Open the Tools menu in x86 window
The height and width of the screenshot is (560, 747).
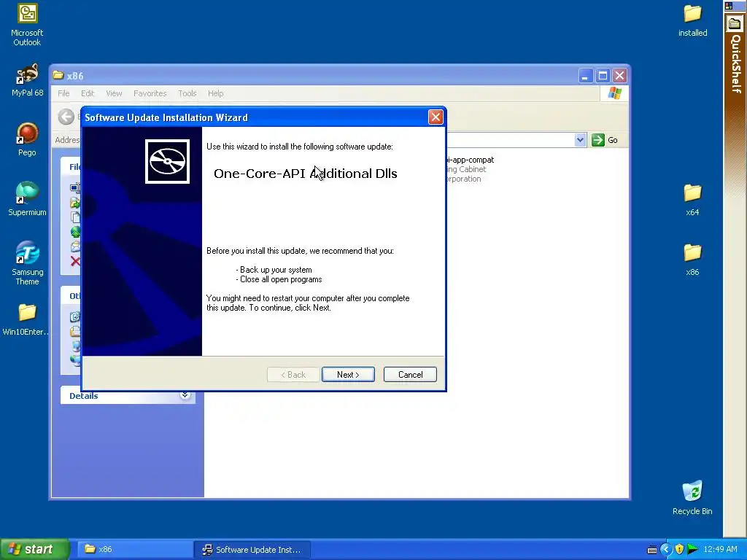[x=187, y=93]
